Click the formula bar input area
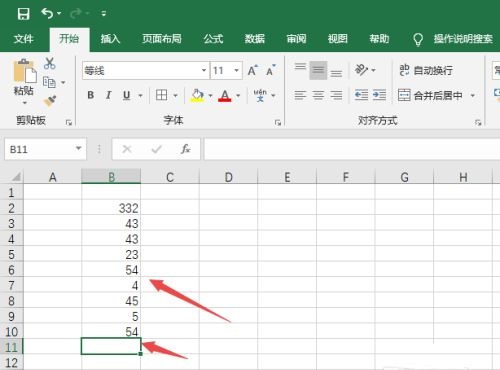 coord(352,149)
